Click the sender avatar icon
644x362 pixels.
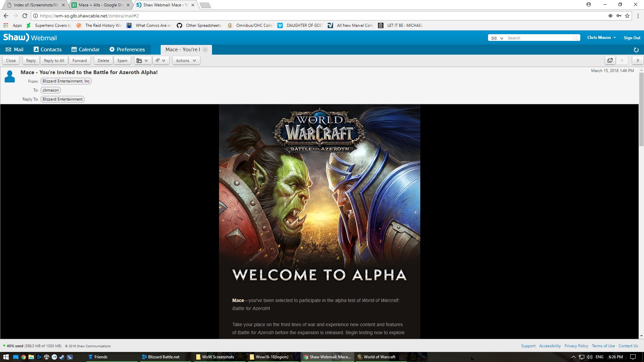[x=10, y=76]
